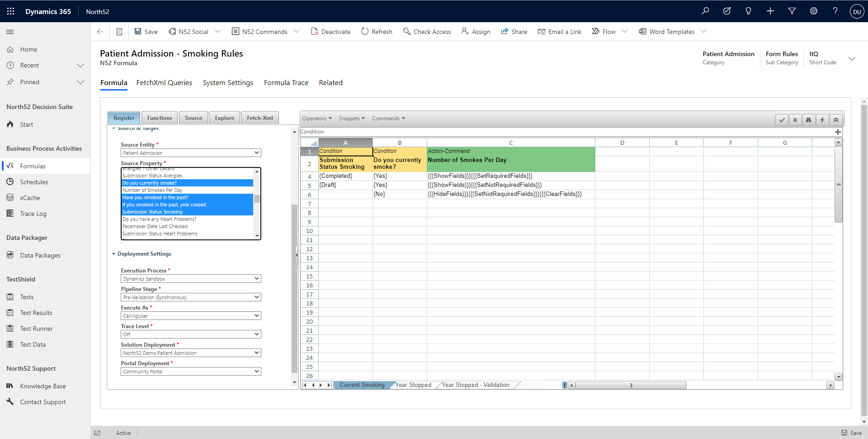
Task: Collapse the Deployment Settings section
Action: click(x=114, y=253)
